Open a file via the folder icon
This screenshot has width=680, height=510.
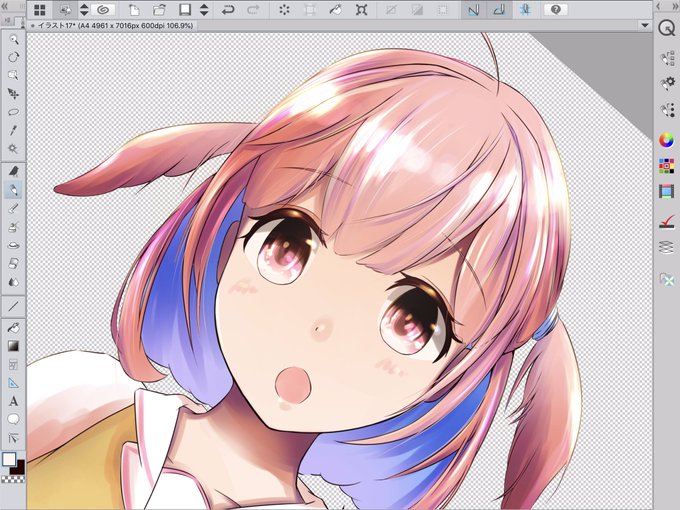click(160, 10)
